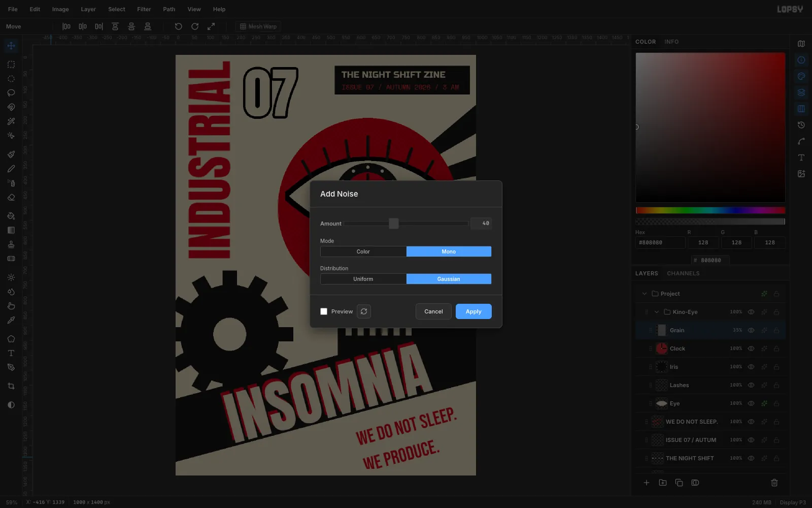Viewport: 812px width, 508px height.
Task: Choose Mono mode for the noise
Action: [449, 251]
